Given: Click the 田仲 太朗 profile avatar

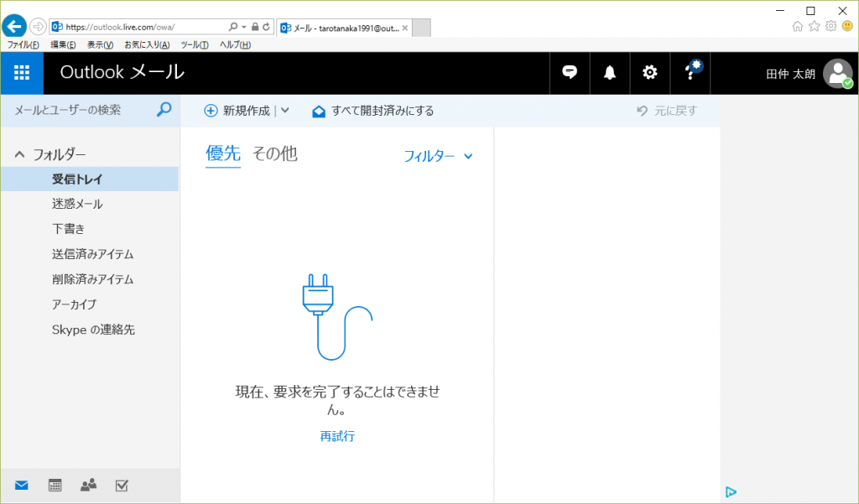Looking at the screenshot, I should [x=838, y=74].
